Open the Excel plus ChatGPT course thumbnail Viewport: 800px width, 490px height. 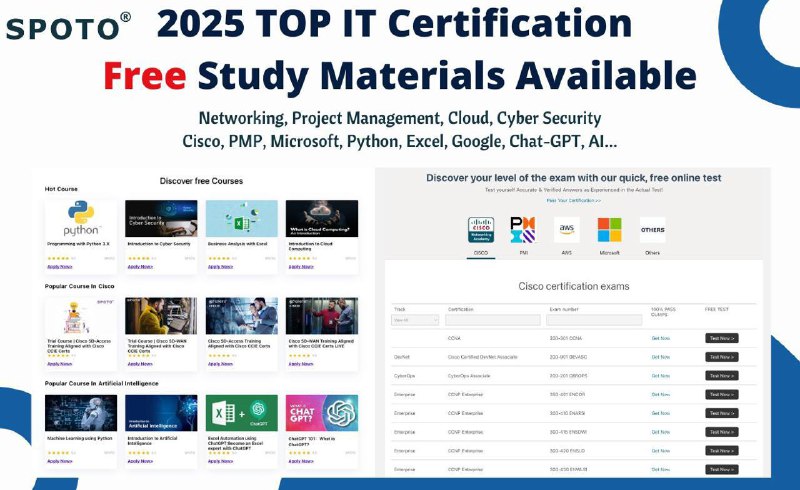click(x=242, y=413)
